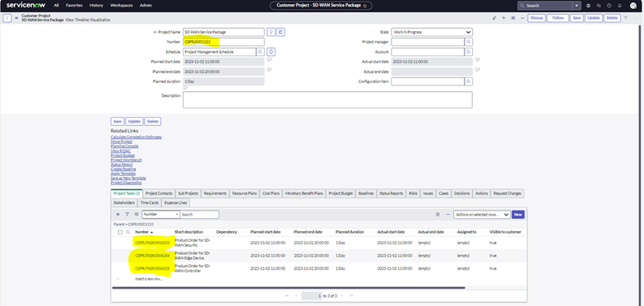Look up Configuration item with magnifier icon
The height and width of the screenshot is (306, 644).
[469, 81]
